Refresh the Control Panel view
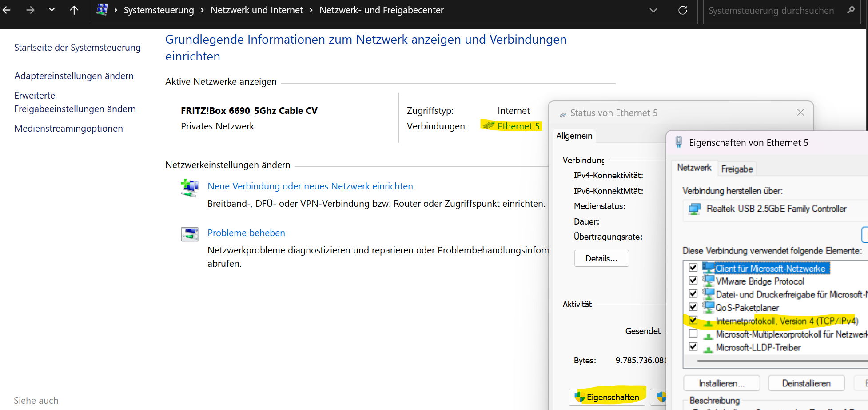This screenshot has width=868, height=410. [683, 10]
